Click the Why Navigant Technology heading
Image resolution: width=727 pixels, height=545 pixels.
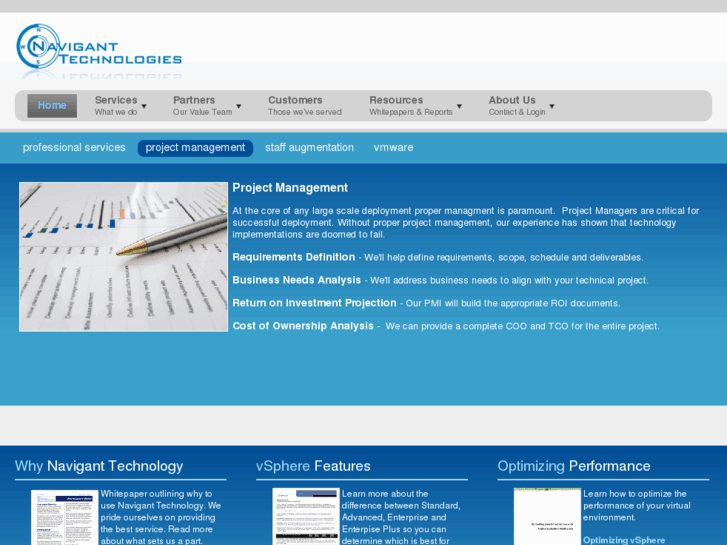(x=99, y=466)
